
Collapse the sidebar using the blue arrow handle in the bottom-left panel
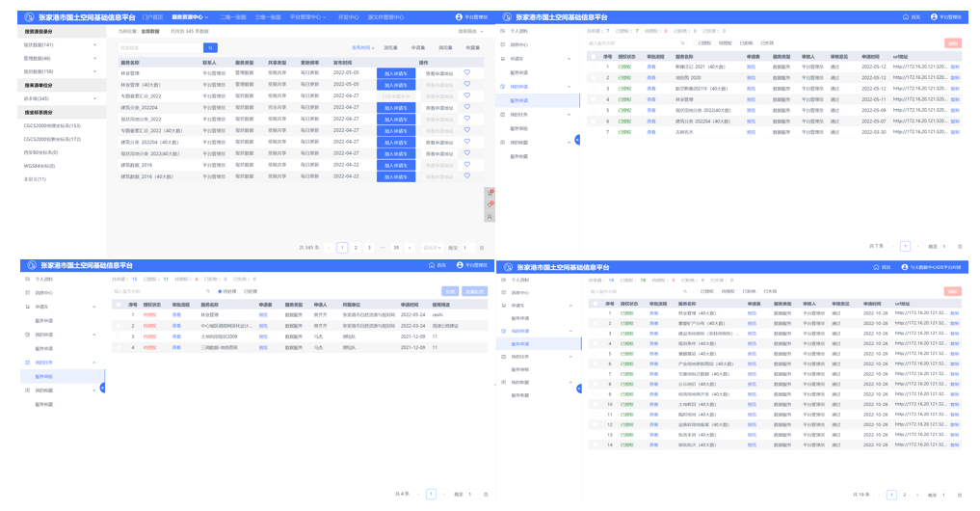click(x=102, y=388)
